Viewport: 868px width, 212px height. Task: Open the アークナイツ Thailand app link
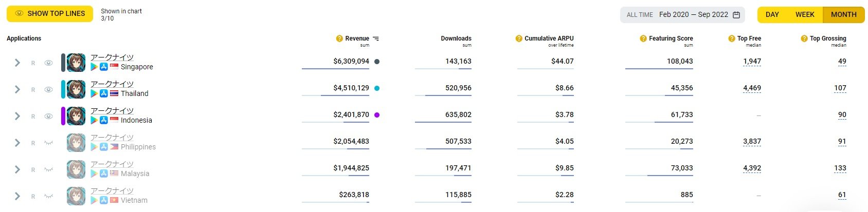pos(112,84)
